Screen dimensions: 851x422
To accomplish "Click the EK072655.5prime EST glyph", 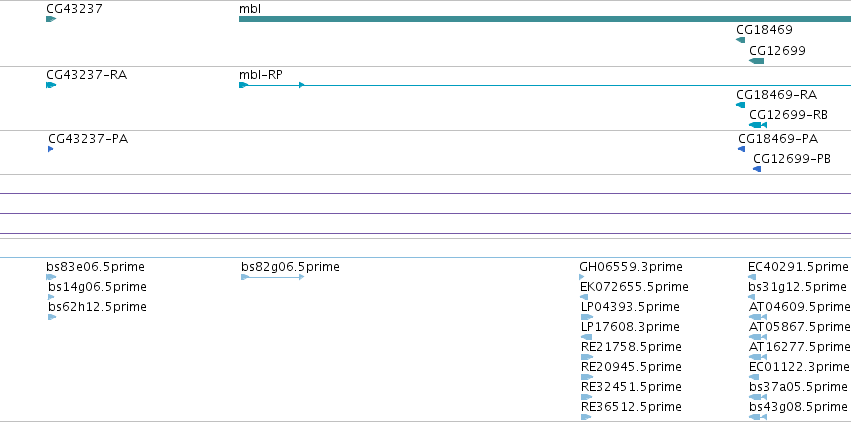I will [584, 297].
